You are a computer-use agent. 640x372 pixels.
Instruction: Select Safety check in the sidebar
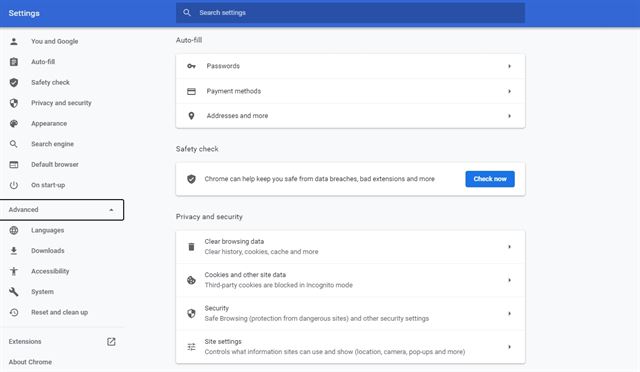tap(50, 82)
